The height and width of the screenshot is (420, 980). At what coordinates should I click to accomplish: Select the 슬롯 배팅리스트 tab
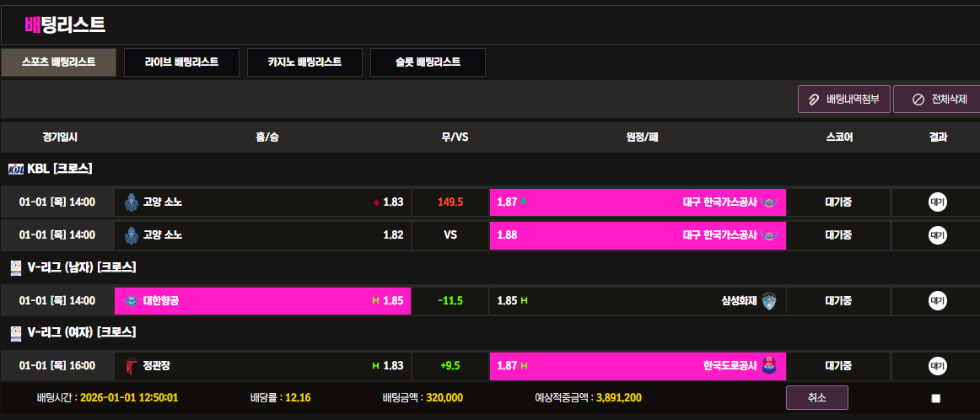428,62
